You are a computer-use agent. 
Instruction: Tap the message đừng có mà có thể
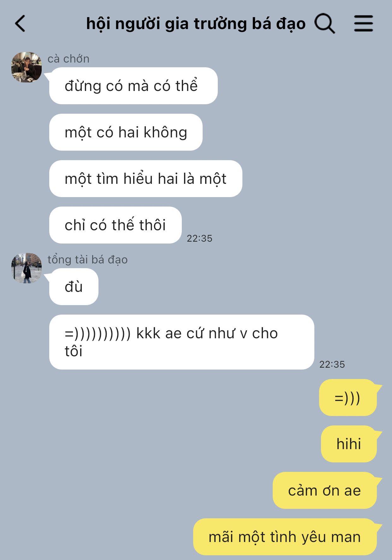coord(134,86)
